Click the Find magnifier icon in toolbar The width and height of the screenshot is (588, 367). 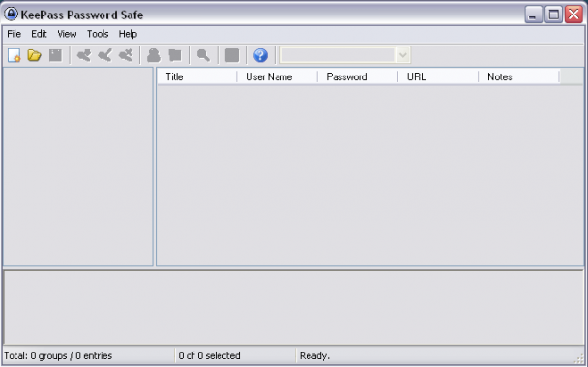point(203,55)
